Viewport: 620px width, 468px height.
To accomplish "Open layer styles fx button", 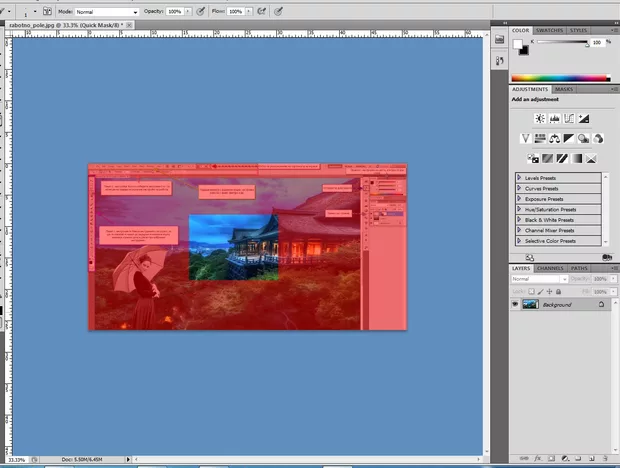I will 537,457.
